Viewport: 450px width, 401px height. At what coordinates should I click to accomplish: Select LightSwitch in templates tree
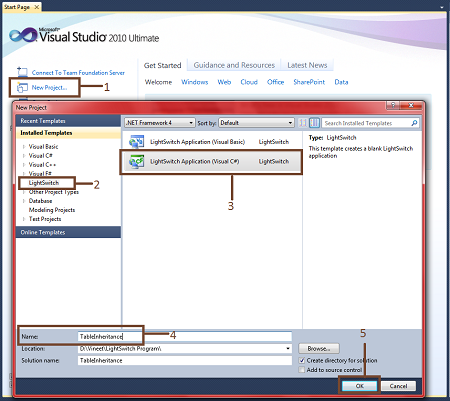point(44,183)
